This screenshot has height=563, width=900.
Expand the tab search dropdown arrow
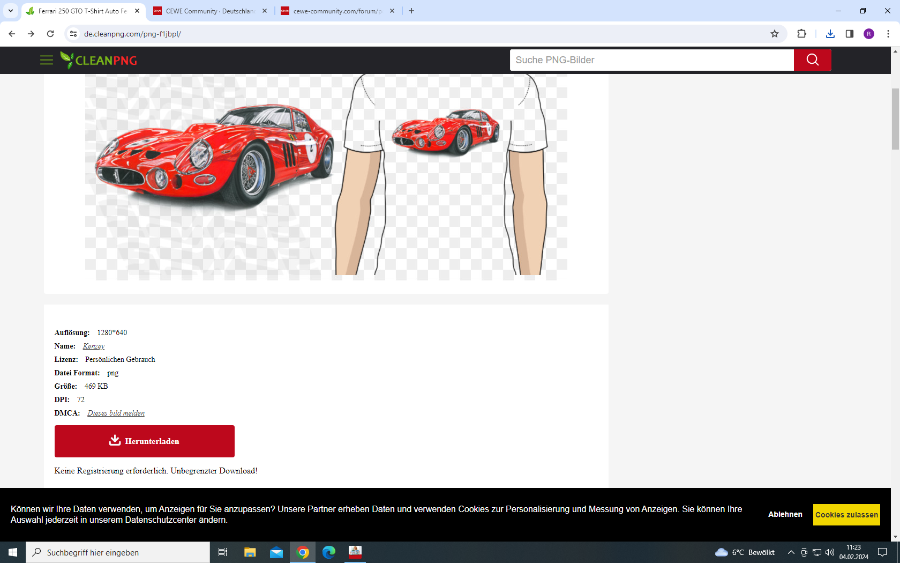(10, 11)
